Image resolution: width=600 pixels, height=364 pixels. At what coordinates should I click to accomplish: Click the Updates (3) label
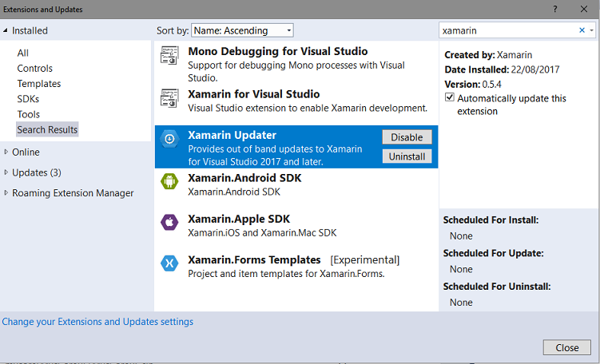[37, 172]
